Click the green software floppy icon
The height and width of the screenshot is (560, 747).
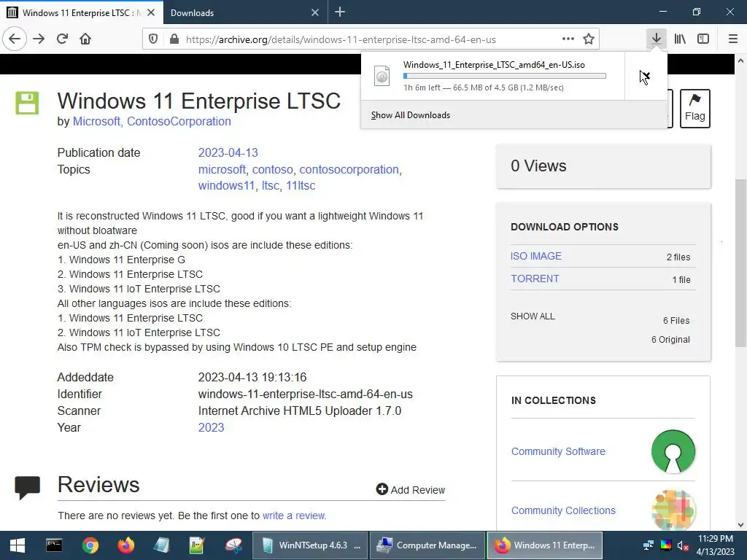coord(27,103)
